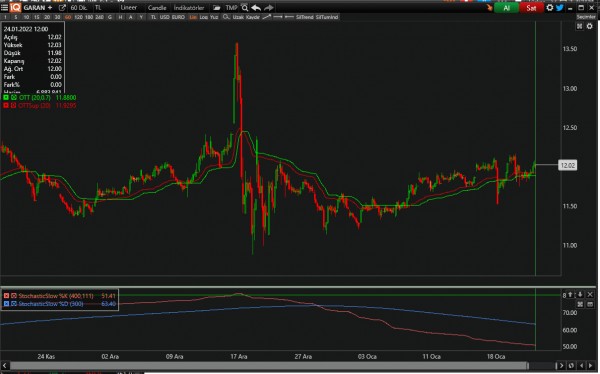Remove StochasticSlow %K with its X box
This screenshot has height=374, width=600.
[6, 296]
